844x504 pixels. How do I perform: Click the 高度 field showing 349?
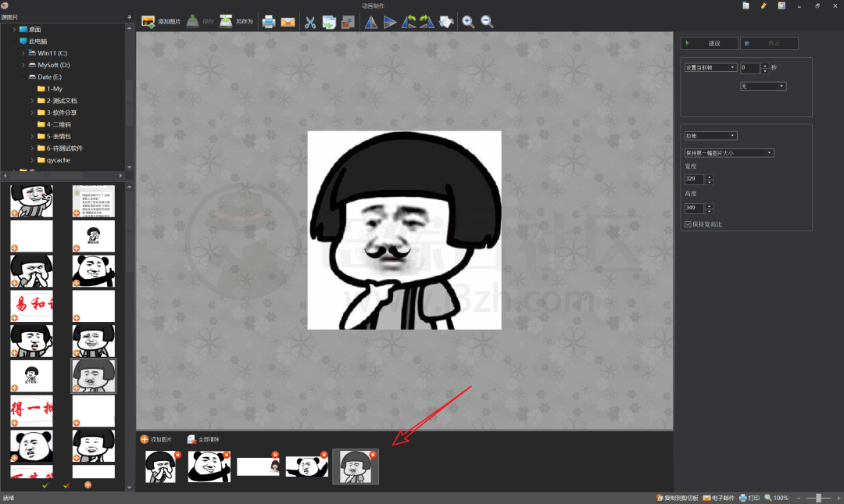[x=695, y=208]
